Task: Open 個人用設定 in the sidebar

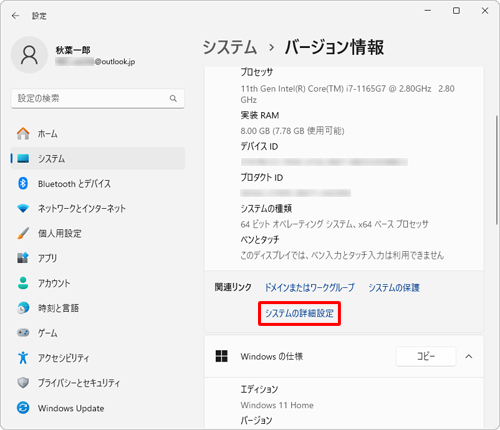Action: point(97,233)
